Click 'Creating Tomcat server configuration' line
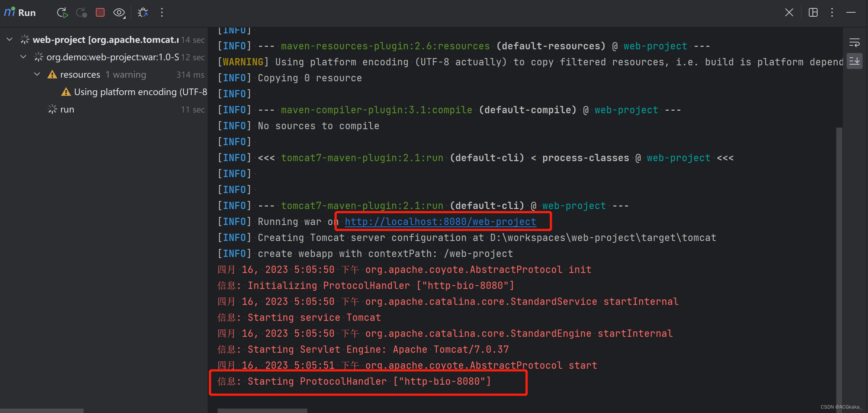This screenshot has width=868, height=413. pos(467,238)
